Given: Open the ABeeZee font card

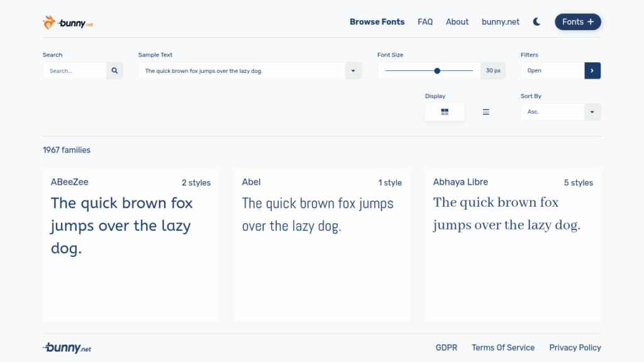Looking at the screenshot, I should click(x=131, y=244).
